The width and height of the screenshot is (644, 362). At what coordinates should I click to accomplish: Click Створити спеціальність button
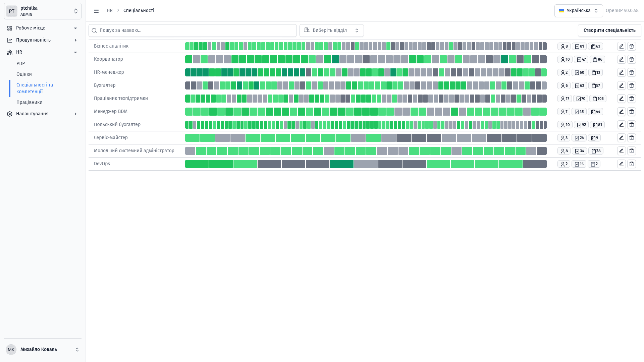tap(609, 31)
